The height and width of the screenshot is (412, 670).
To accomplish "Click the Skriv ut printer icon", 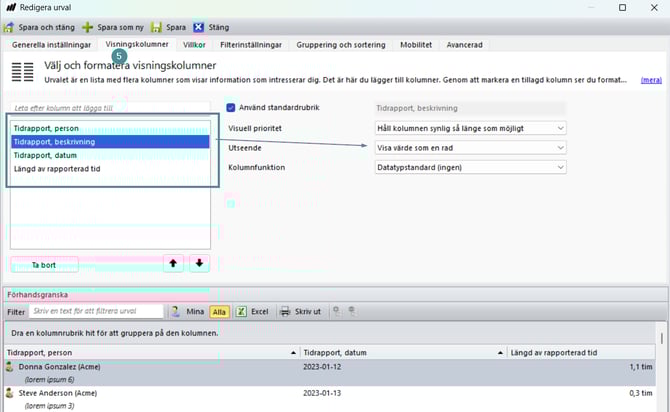I will pos(284,311).
